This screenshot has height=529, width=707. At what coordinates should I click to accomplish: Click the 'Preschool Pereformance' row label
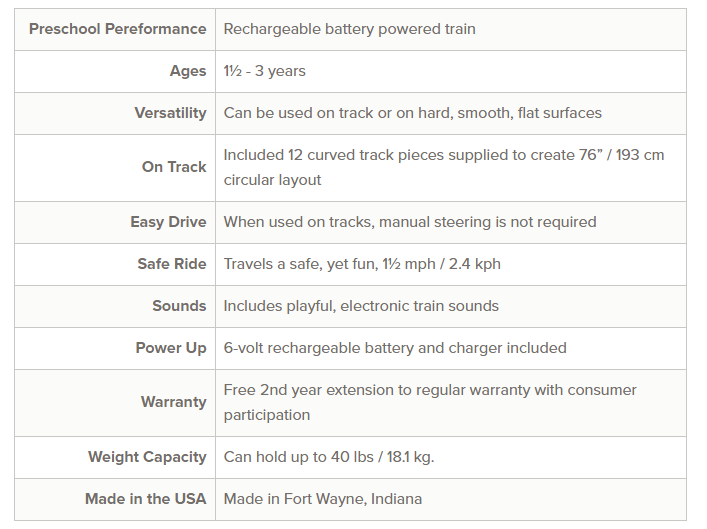117,29
